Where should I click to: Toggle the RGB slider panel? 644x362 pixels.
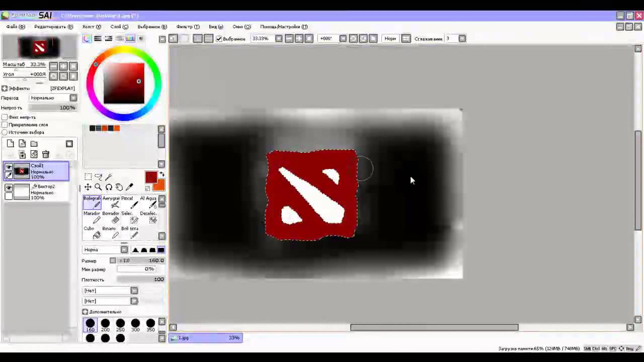98,39
